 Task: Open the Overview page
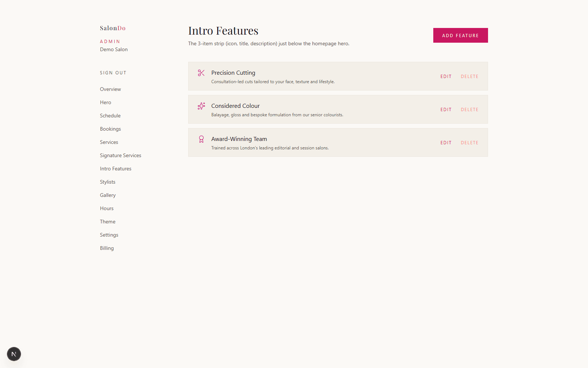(x=110, y=89)
